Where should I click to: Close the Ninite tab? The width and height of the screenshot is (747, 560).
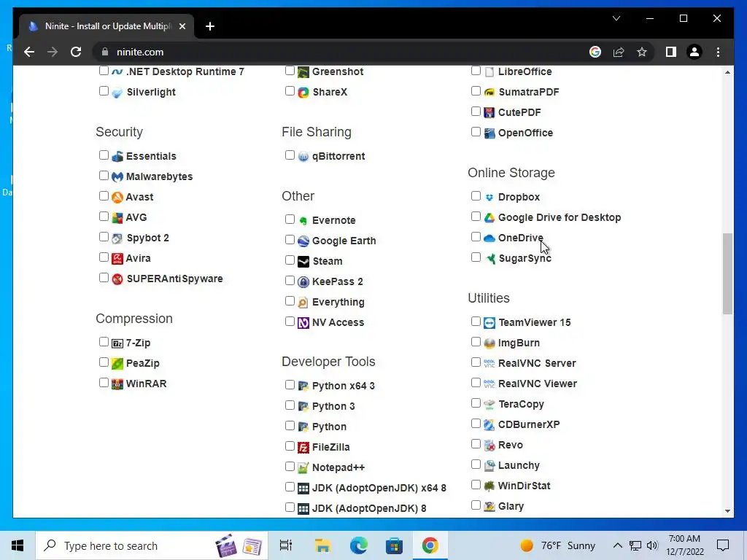[x=182, y=26]
